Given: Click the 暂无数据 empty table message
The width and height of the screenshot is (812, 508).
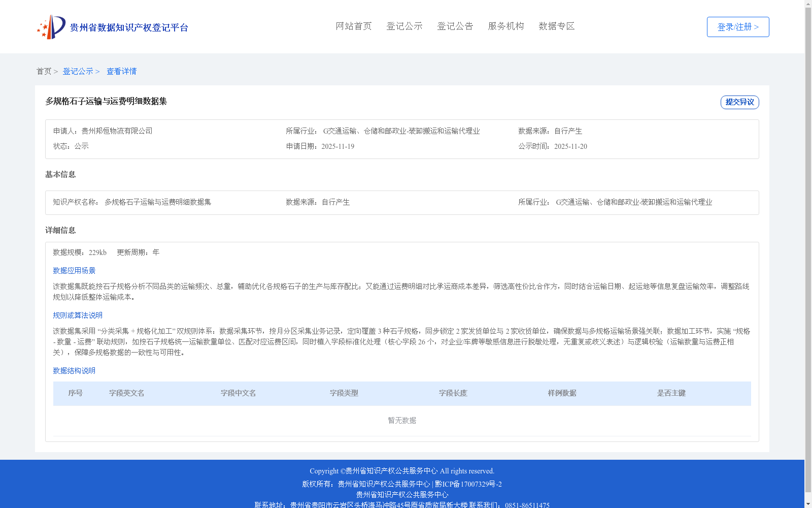Looking at the screenshot, I should 402,421.
